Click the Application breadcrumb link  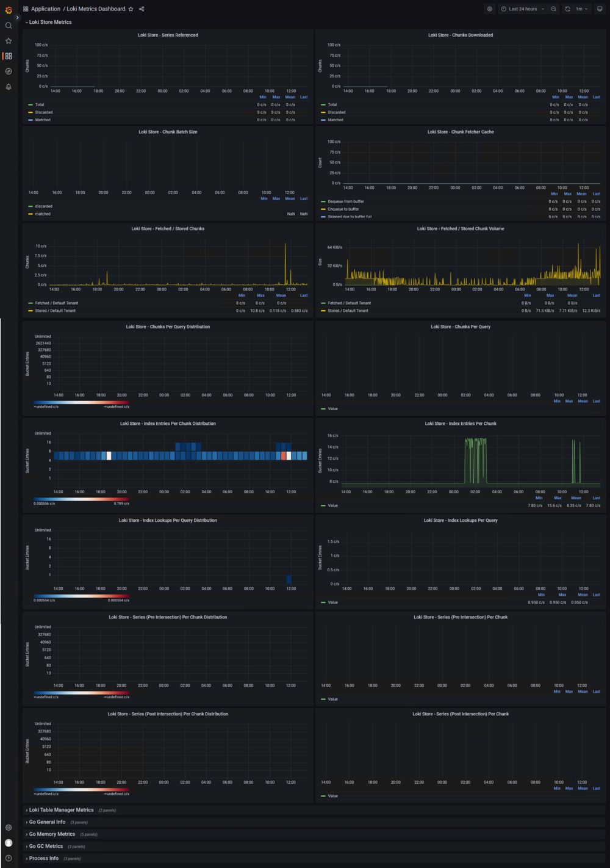pyautogui.click(x=46, y=9)
